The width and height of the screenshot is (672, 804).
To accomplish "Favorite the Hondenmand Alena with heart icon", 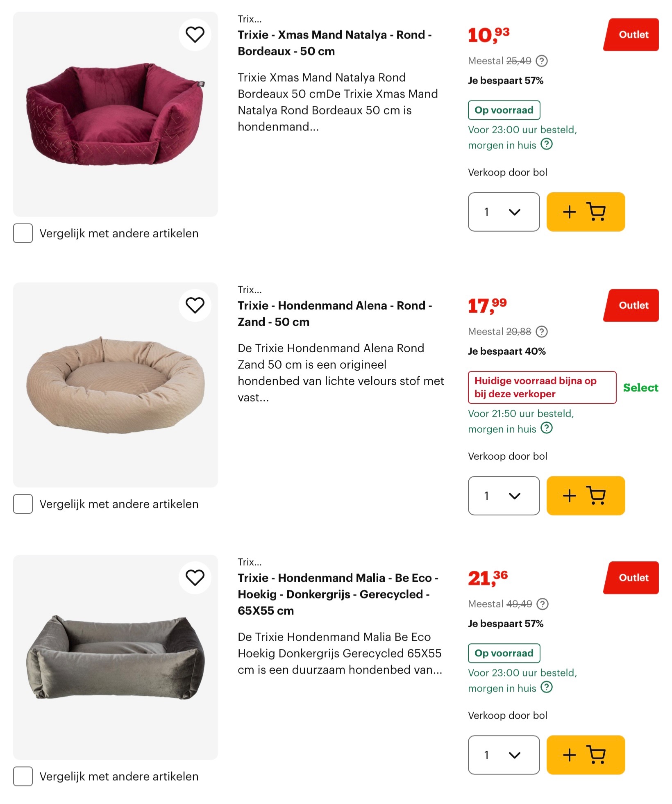I will click(195, 305).
